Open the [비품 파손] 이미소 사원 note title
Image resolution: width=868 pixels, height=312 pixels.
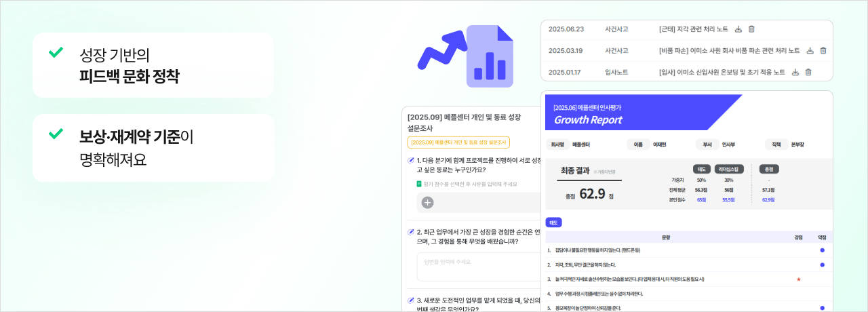(729, 51)
